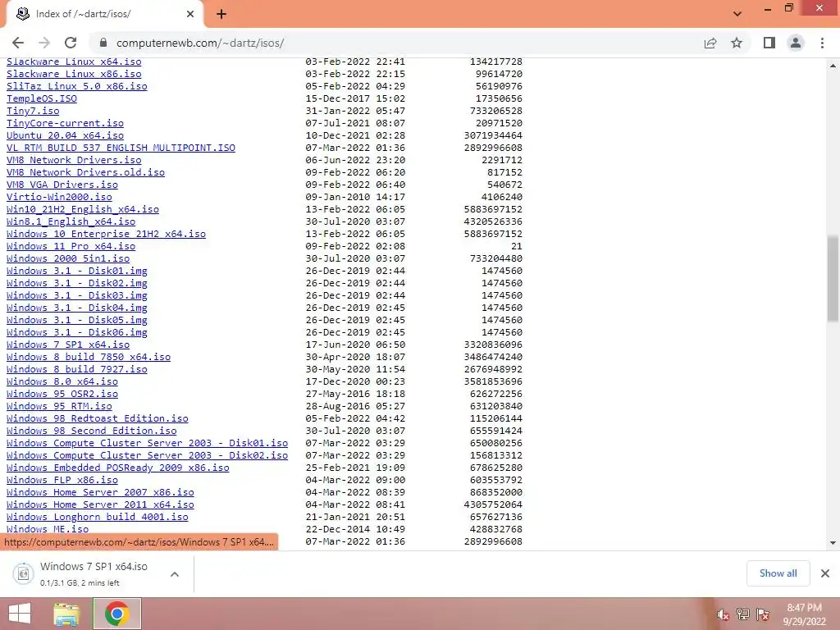840x630 pixels.
Task: Select date text 15-Dec-2017 15:02
Action: [x=355, y=98]
